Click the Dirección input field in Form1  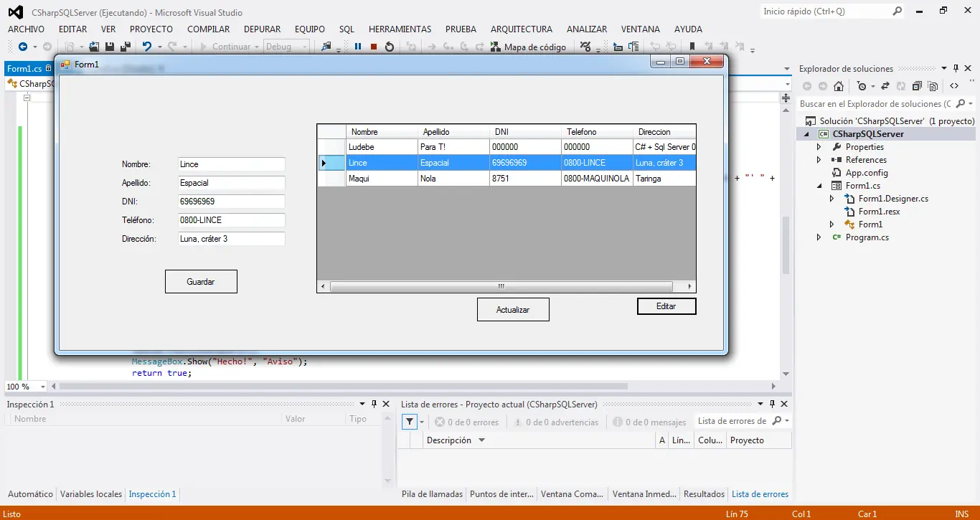click(231, 239)
